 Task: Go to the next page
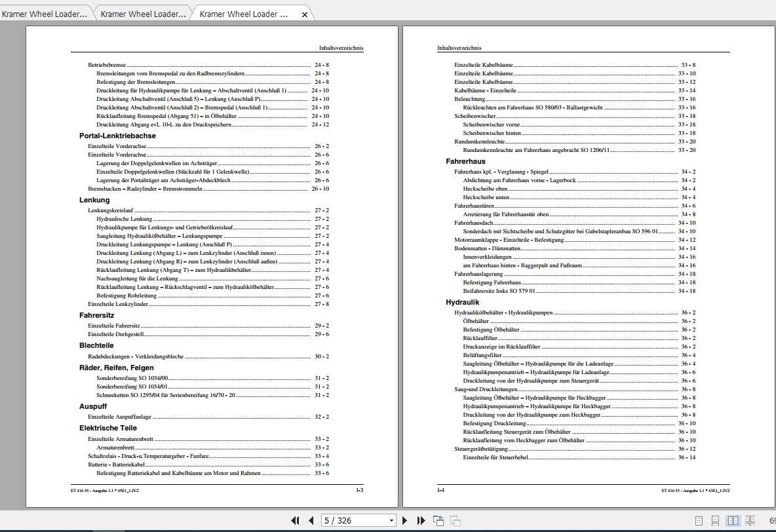(x=404, y=520)
